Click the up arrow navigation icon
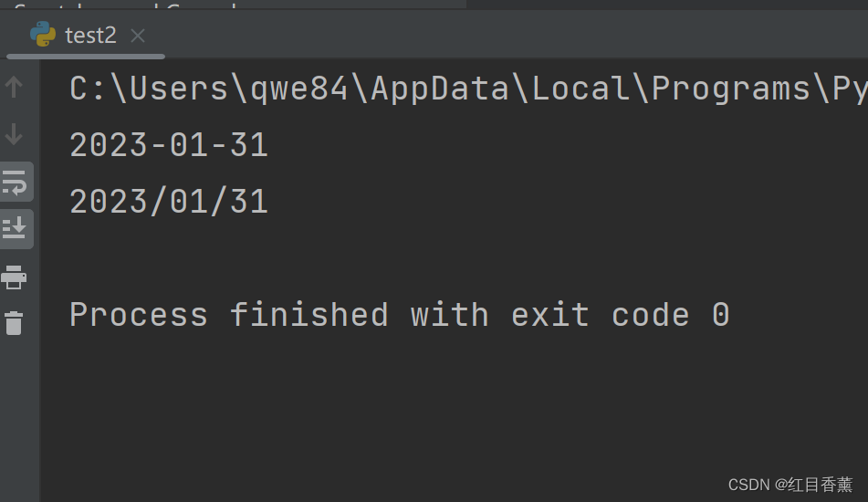Viewport: 868px width, 502px height. tap(14, 87)
